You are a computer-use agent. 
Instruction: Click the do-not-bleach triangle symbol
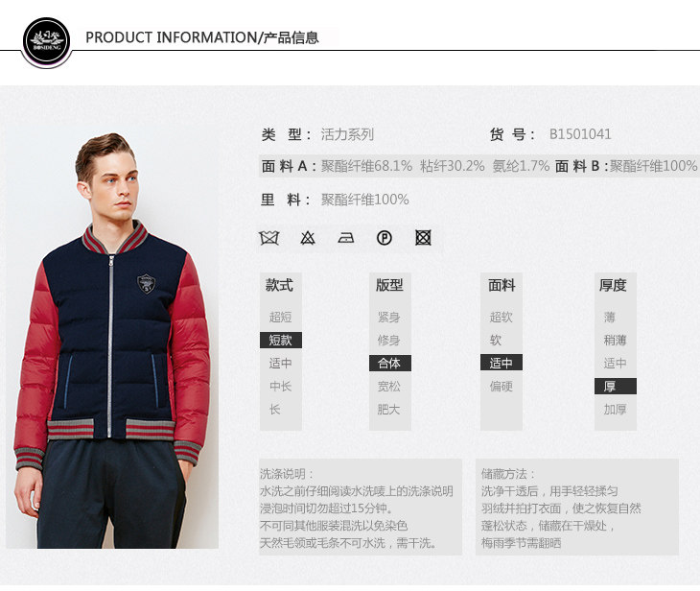point(308,238)
